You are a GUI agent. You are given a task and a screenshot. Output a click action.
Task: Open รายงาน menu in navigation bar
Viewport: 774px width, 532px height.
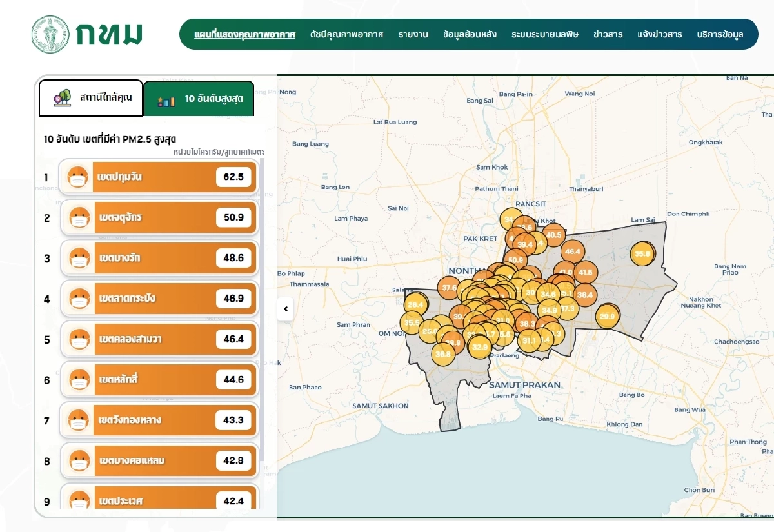(x=413, y=35)
